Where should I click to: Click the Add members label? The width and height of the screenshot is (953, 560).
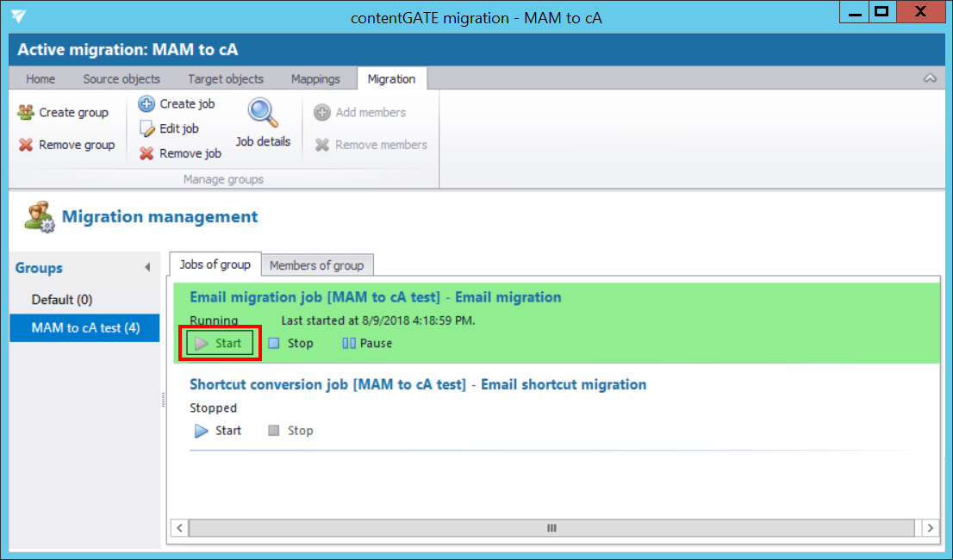[x=371, y=112]
